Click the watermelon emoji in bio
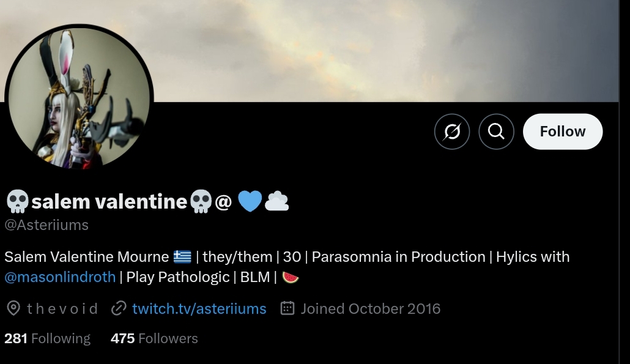The image size is (630, 364). tap(291, 277)
